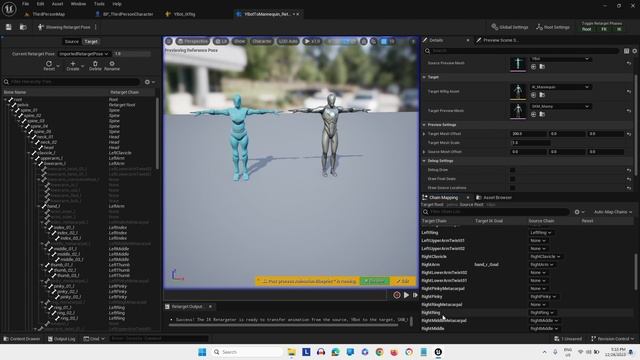Click the Browse to asset icon
The height and width of the screenshot is (360, 640).
tap(23, 27)
